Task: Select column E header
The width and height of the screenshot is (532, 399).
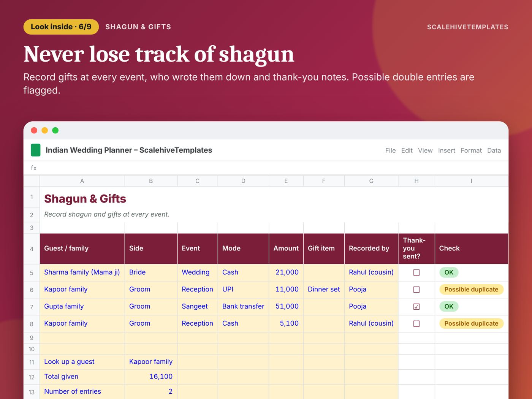Action: click(x=286, y=181)
